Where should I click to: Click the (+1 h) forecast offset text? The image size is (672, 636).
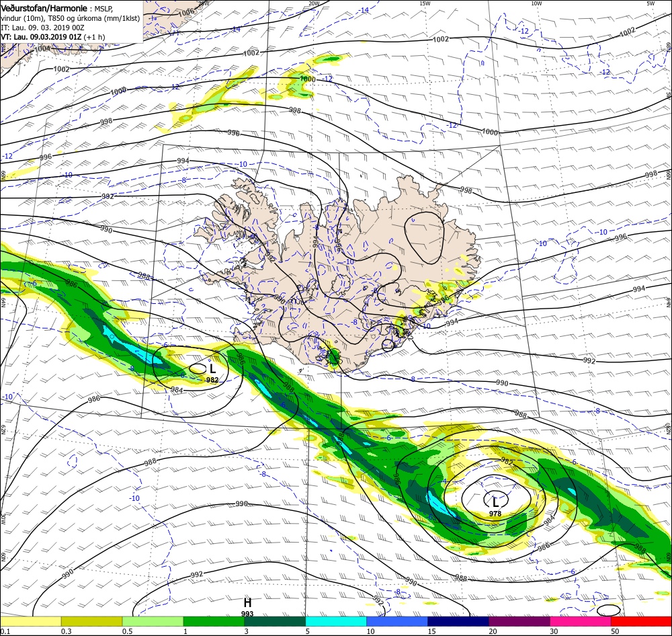tap(94, 37)
